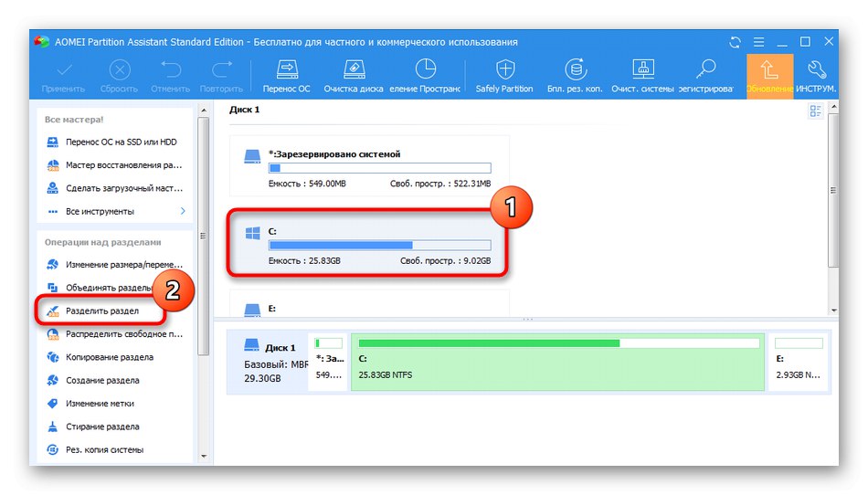The height and width of the screenshot is (495, 868).
Task: Click the Операции над разделами section header
Action: (103, 242)
